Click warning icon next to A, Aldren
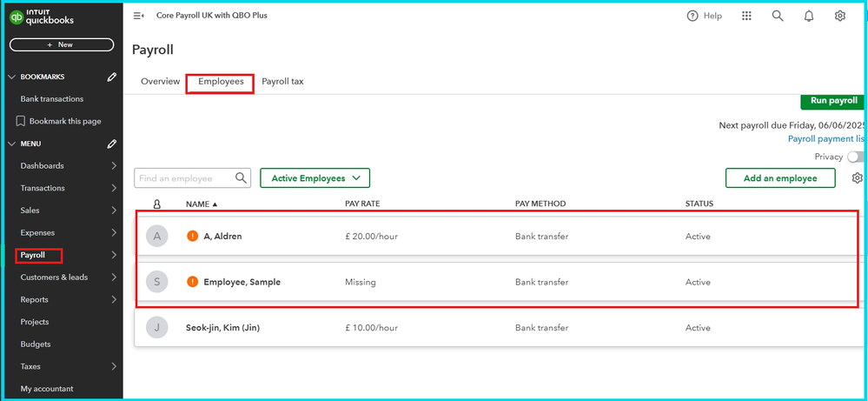 (193, 236)
